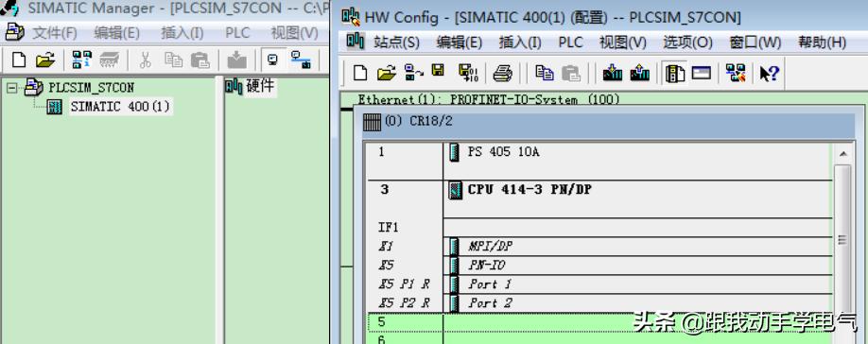This screenshot has height=344, width=868.
Task: Click New station icon in HW Config toolbar
Action: 360,73
